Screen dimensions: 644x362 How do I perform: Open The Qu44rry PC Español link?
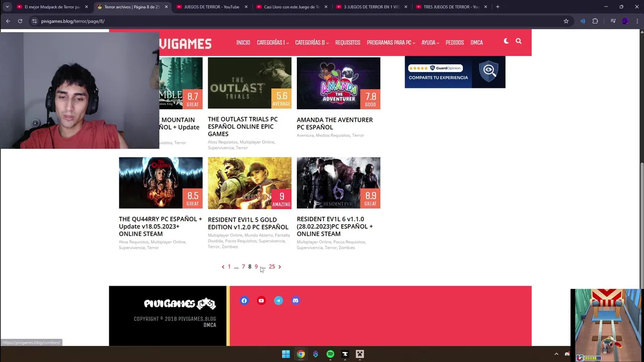(160, 226)
